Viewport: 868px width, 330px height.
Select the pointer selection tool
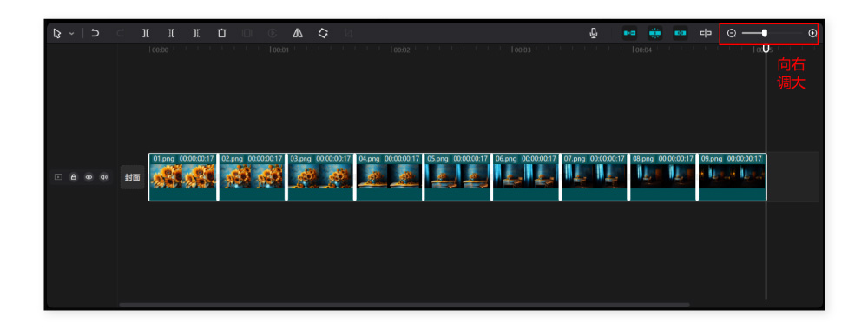[x=57, y=33]
